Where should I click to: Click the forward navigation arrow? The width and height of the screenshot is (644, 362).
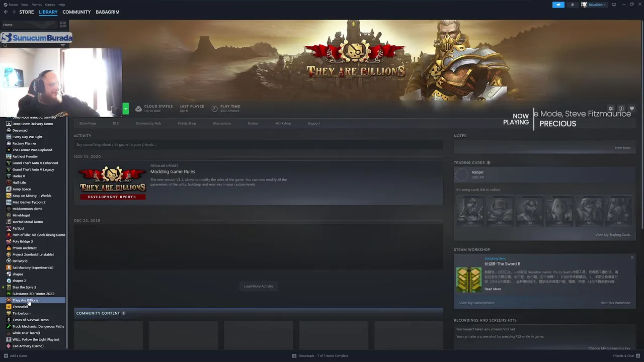[x=14, y=12]
